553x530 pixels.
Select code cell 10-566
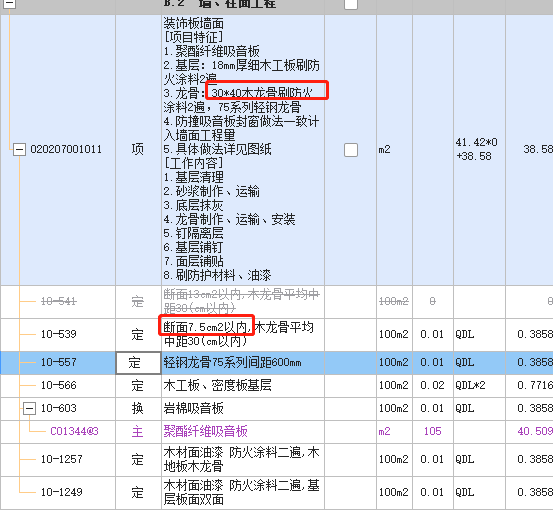(x=59, y=385)
